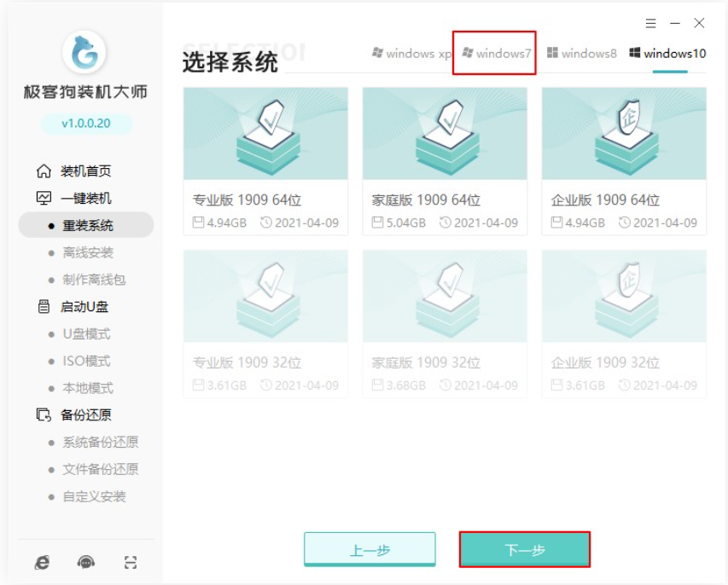Viewport: 728px width, 585px height.
Task: Select the 企业版 1909 32位 system thumbnail
Action: coord(624,296)
